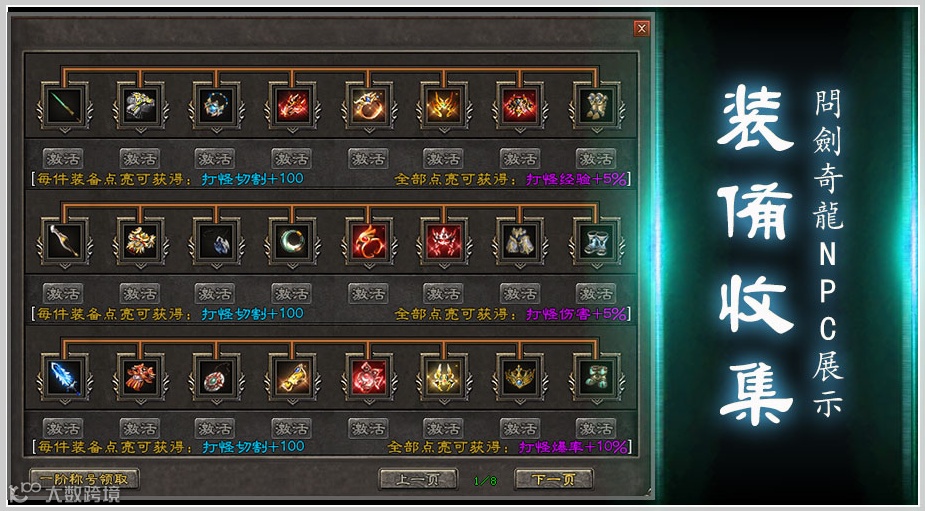925x511 pixels.
Task: Select the red fire ring icon
Action: [x=368, y=242]
